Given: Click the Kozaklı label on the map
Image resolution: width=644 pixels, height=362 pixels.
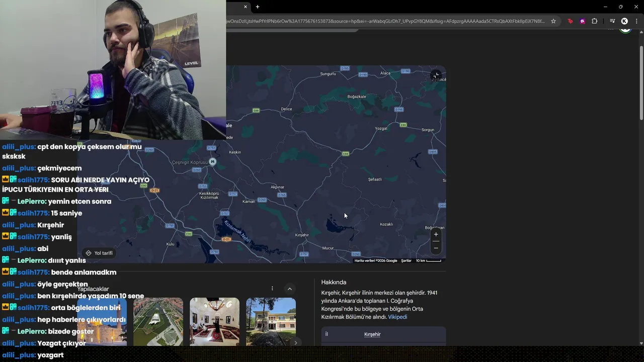Looking at the screenshot, I should tap(386, 224).
